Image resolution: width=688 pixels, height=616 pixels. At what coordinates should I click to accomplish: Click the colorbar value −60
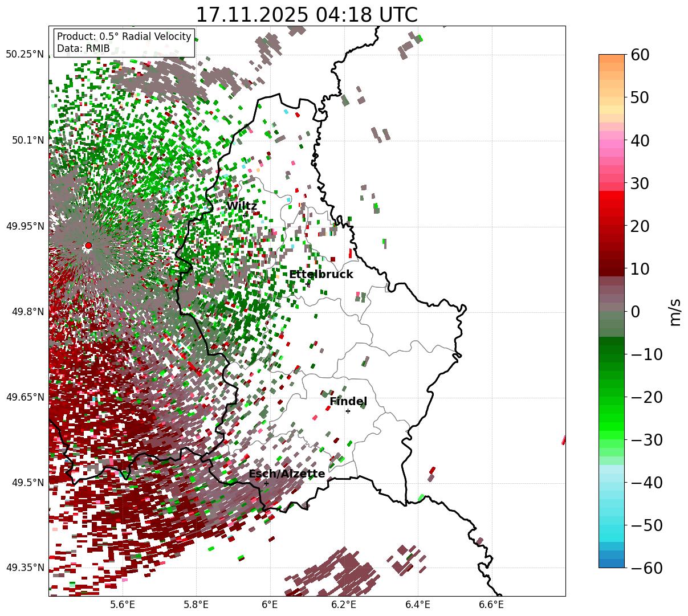(x=646, y=568)
